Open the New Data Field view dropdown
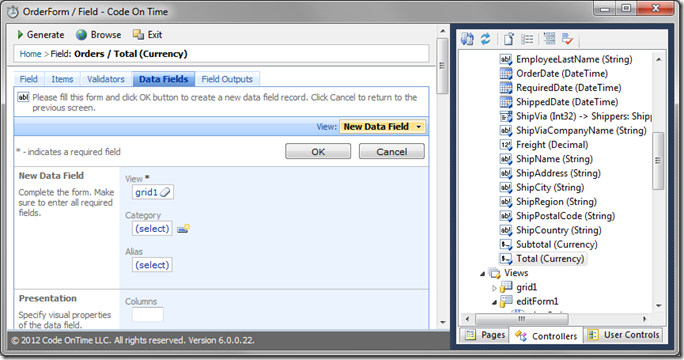Screen dimensions: 684x360 (382, 127)
